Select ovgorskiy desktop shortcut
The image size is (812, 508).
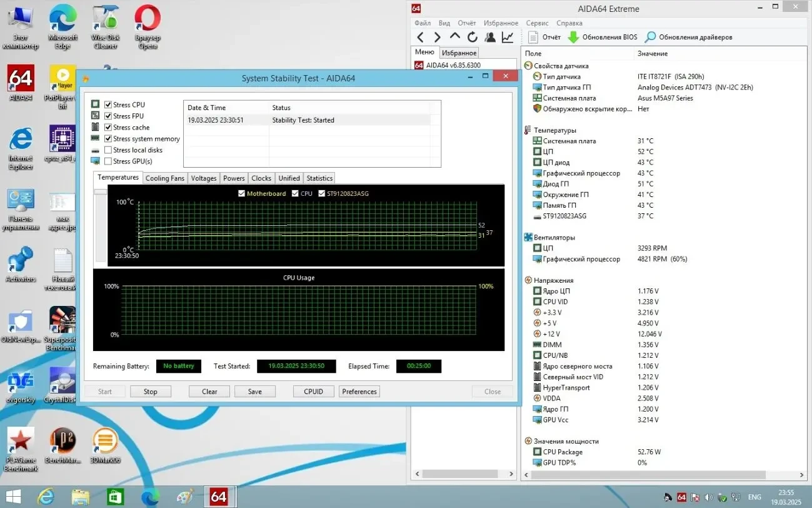[21, 387]
